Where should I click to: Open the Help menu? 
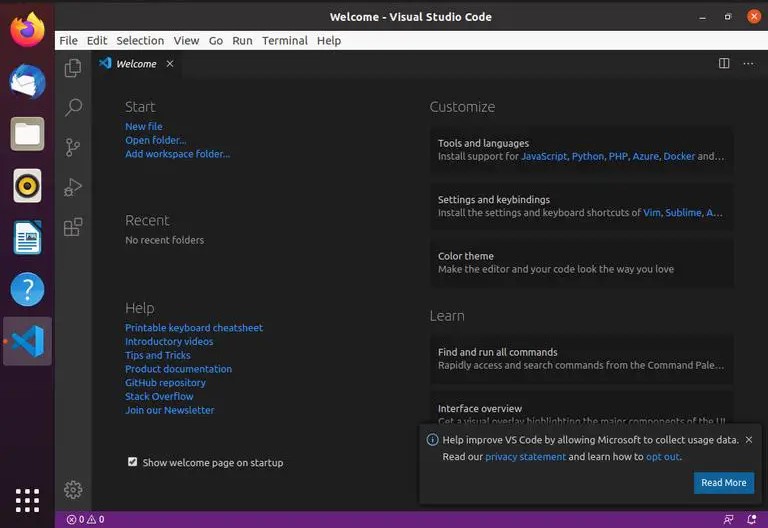click(x=329, y=41)
